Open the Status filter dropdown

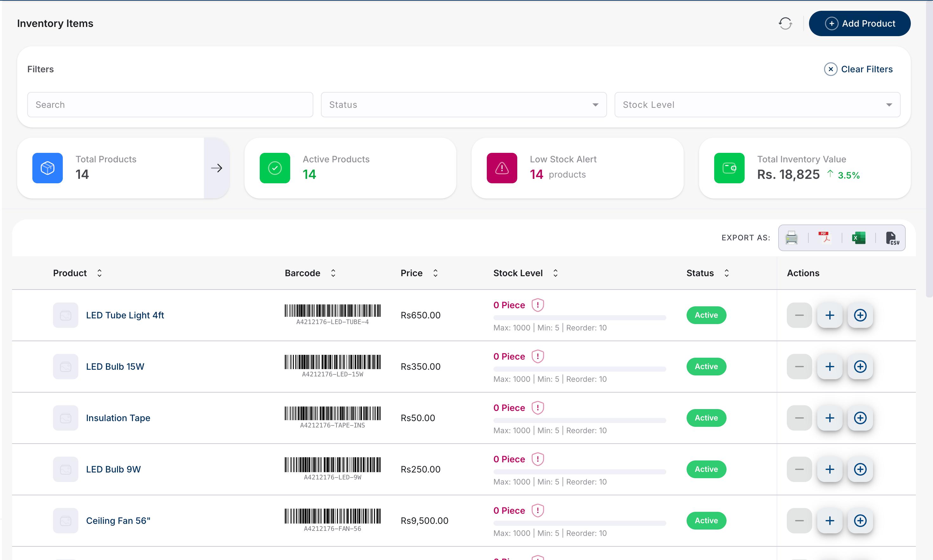(464, 105)
